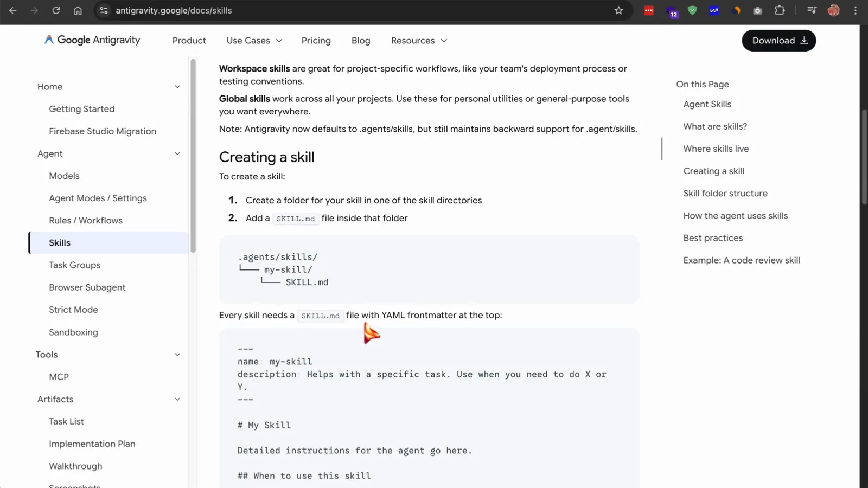Go back to the previous page
868x488 pixels.
(13, 10)
